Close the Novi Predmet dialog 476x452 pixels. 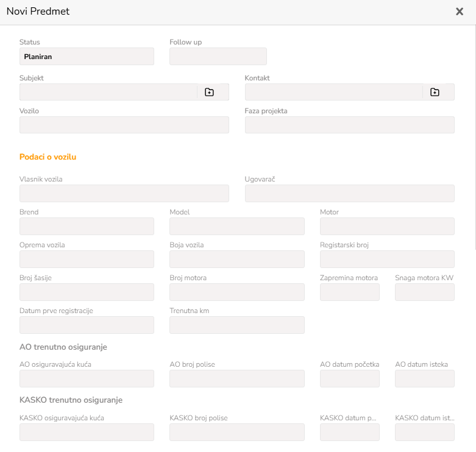pyautogui.click(x=460, y=12)
